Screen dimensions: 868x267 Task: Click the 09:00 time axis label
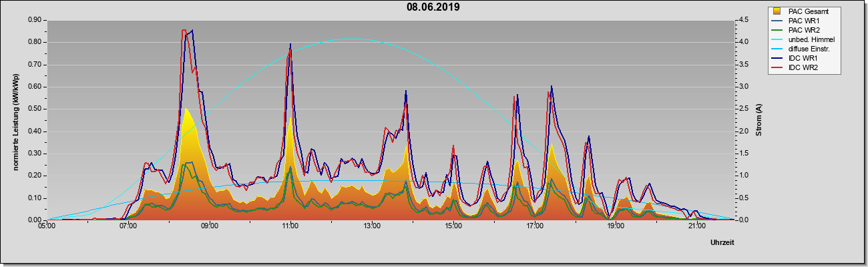[209, 226]
